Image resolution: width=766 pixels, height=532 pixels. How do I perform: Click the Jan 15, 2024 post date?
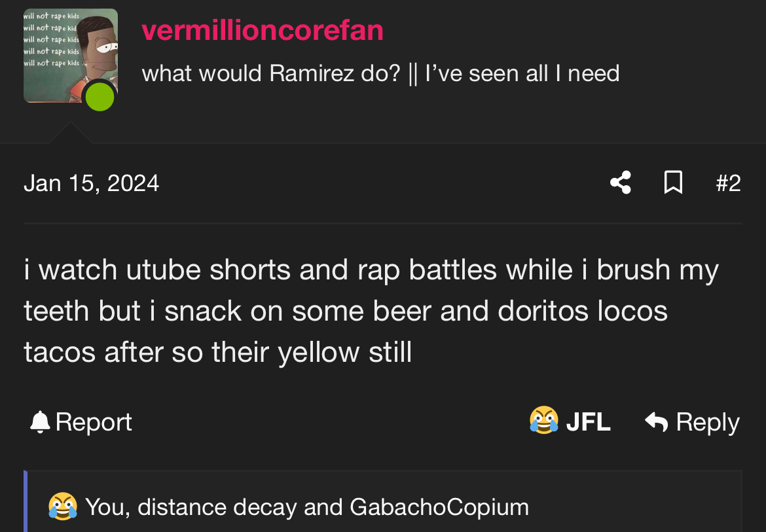click(92, 183)
